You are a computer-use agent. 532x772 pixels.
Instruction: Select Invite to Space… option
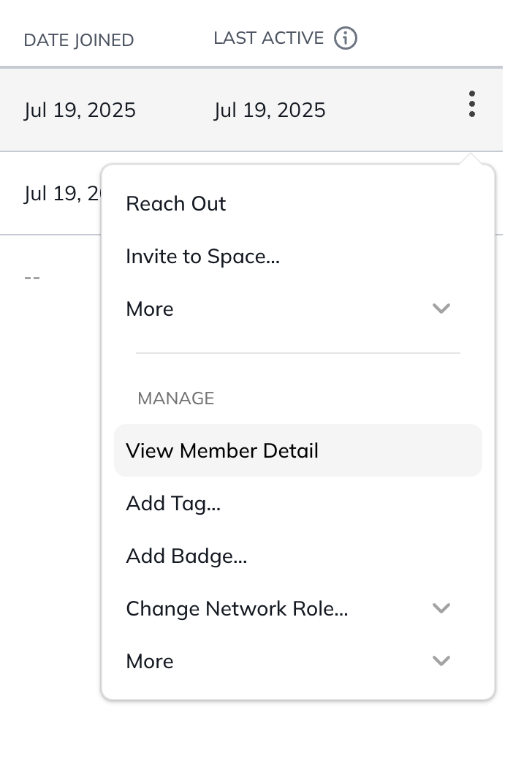coord(297,256)
